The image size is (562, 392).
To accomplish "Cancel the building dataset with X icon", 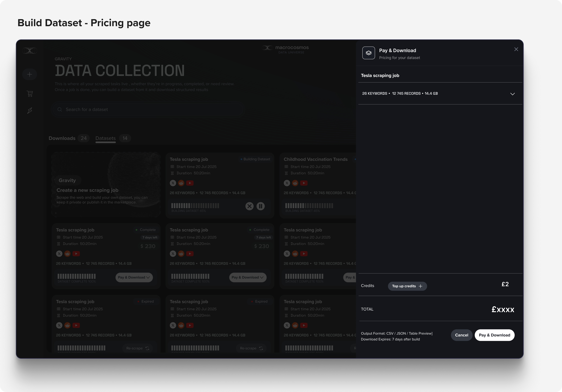I will coord(249,206).
